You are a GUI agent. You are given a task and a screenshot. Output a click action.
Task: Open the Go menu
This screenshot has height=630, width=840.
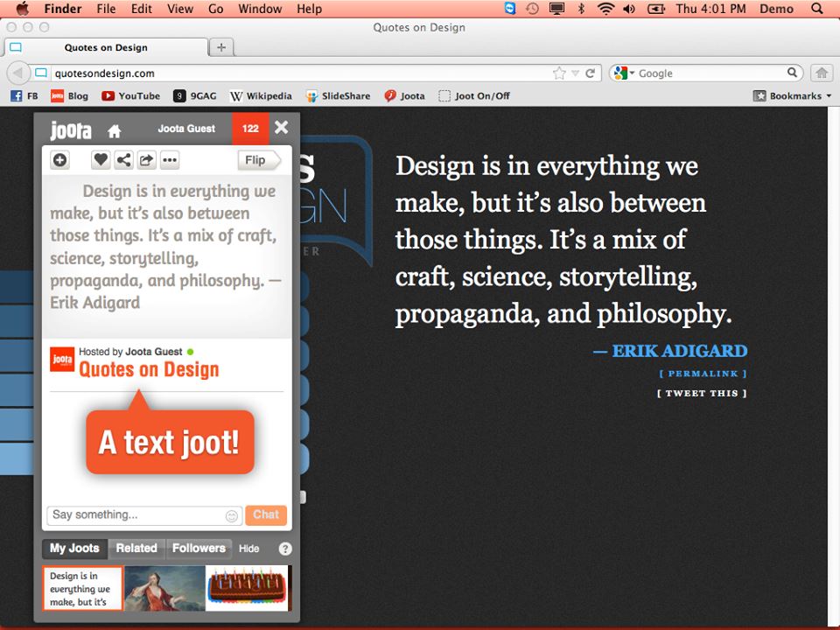216,9
